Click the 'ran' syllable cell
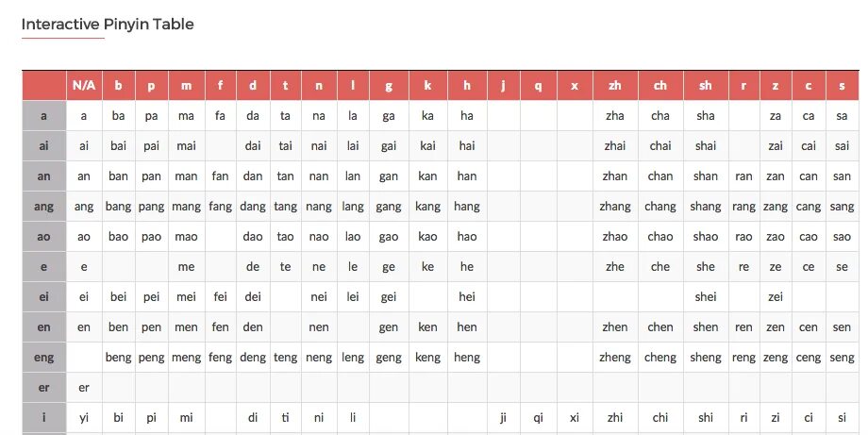The height and width of the screenshot is (435, 868). [x=744, y=176]
